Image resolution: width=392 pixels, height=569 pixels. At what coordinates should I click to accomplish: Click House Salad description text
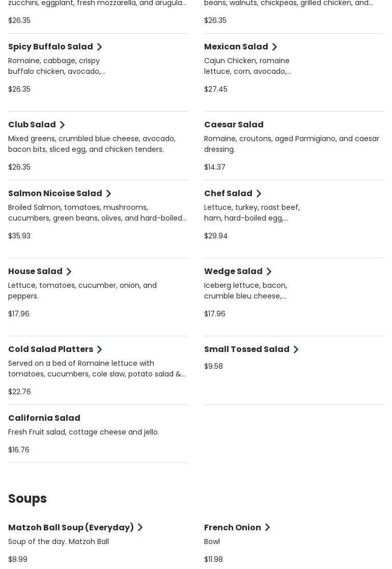82,290
